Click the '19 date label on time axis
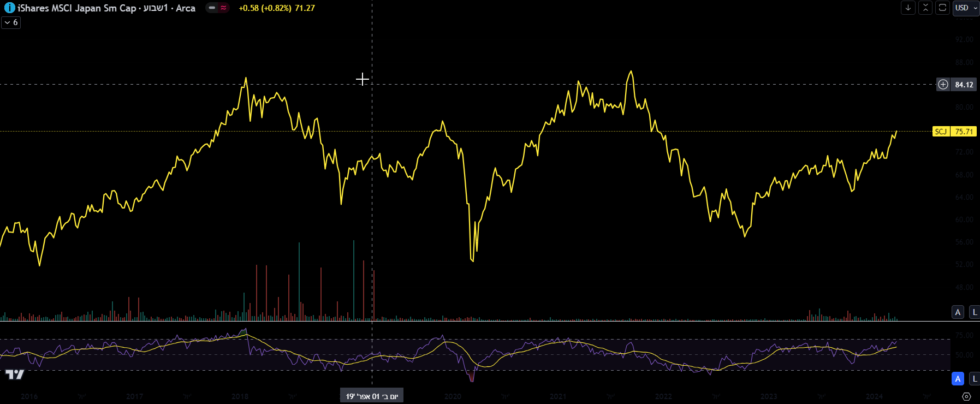This screenshot has width=980, height=404. (372, 396)
